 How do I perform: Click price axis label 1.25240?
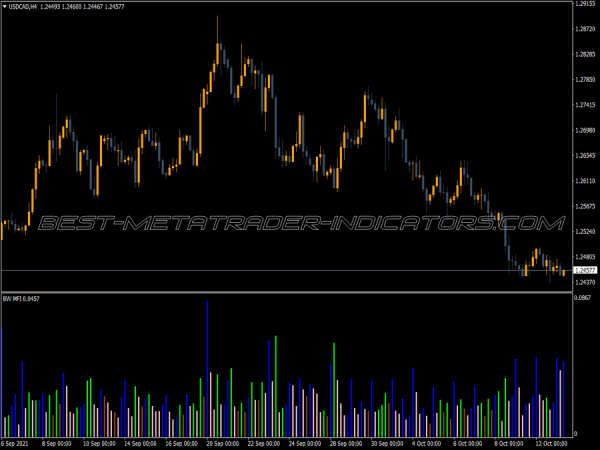click(585, 232)
